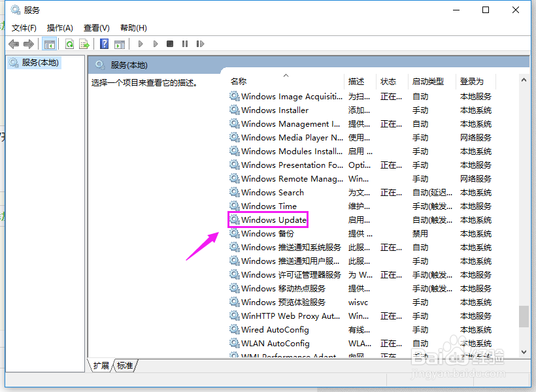The image size is (536, 392).
Task: Click the scrollbar down arrow
Action: (524, 352)
